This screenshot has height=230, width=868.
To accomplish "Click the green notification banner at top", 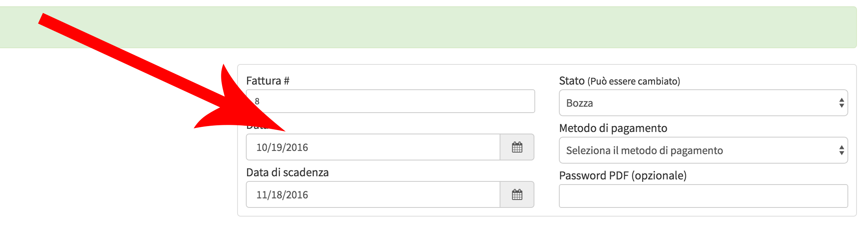I will [428, 27].
